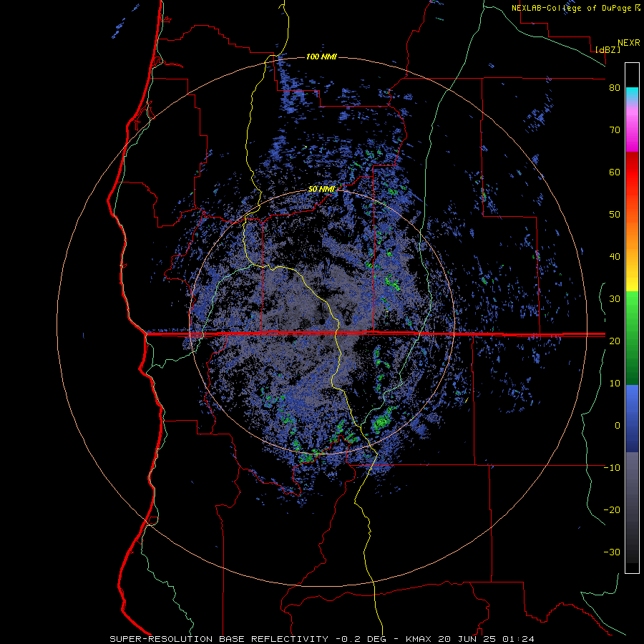Click the 10 value on the dBZ scale
This screenshot has height=644, width=644.
click(615, 384)
